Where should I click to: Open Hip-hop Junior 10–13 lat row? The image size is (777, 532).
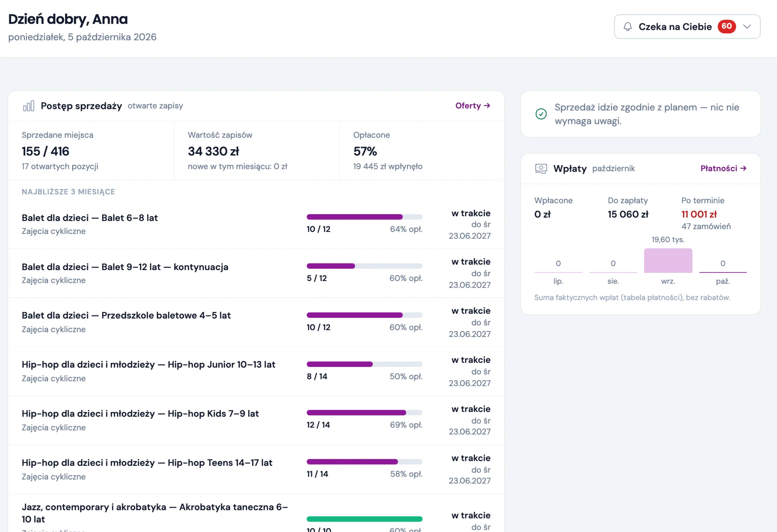(x=256, y=372)
